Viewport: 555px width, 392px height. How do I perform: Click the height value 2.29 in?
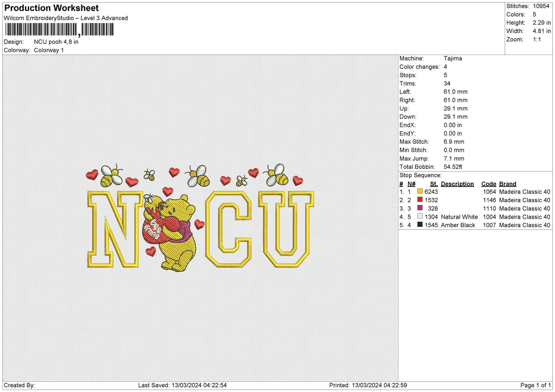point(542,23)
